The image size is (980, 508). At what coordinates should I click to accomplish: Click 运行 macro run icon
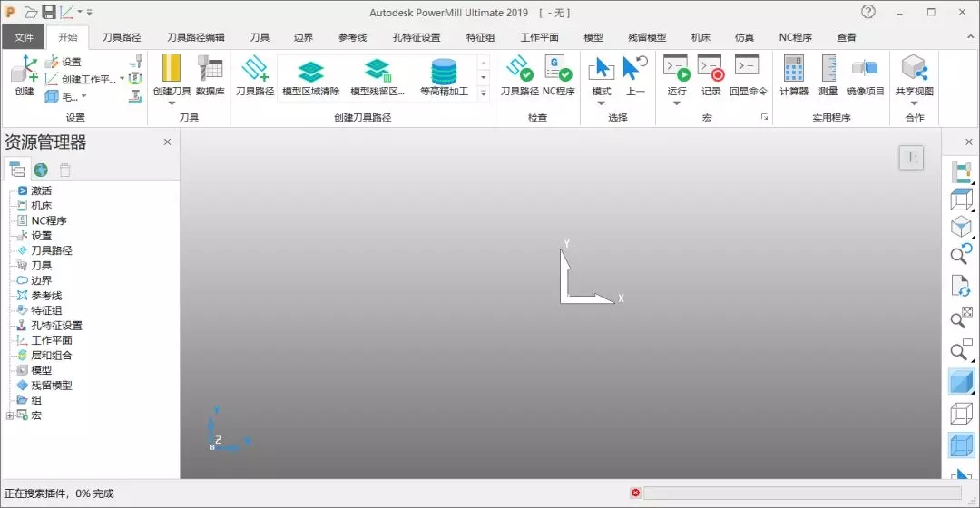(676, 68)
